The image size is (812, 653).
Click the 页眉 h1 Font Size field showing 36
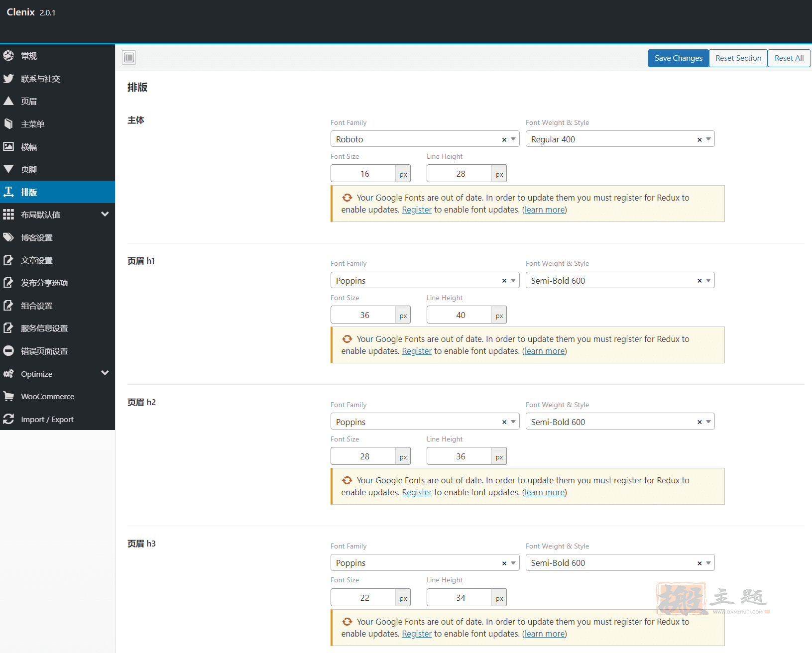click(x=364, y=315)
